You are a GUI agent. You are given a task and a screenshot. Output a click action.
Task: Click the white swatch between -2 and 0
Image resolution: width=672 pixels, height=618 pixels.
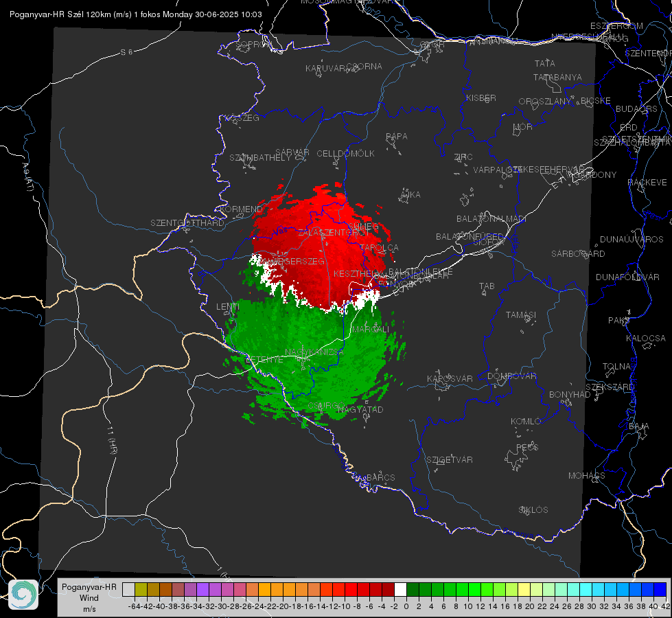[x=400, y=589]
